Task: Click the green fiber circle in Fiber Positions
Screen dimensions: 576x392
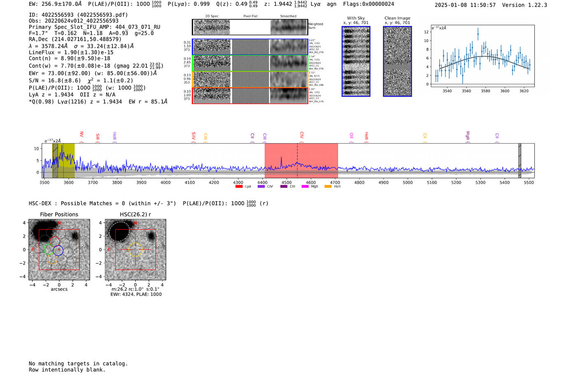Action: pyautogui.click(x=49, y=249)
